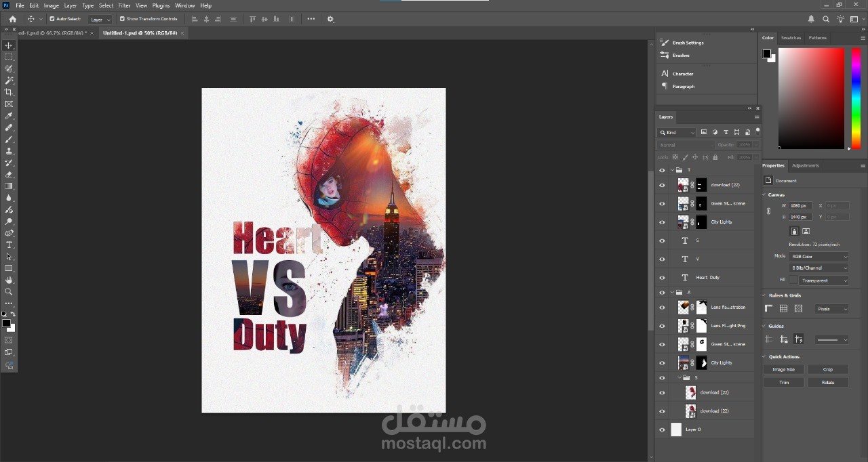Screen dimensions: 868x462
Task: Click the Rotate button
Action: tap(828, 382)
